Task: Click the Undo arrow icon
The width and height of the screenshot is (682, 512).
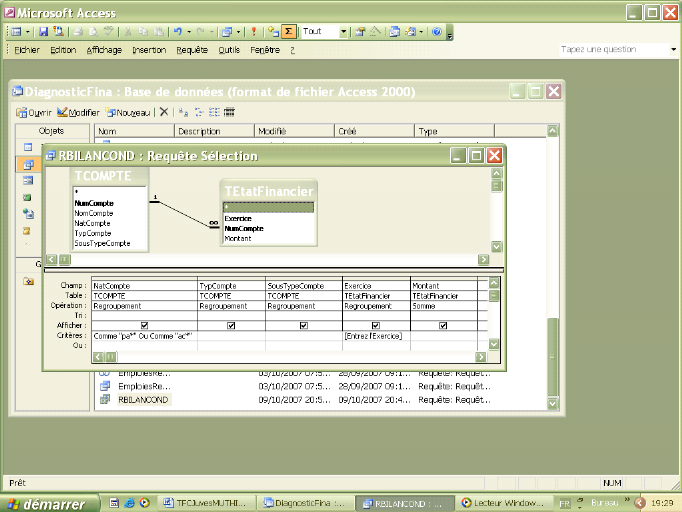Action: (x=176, y=32)
